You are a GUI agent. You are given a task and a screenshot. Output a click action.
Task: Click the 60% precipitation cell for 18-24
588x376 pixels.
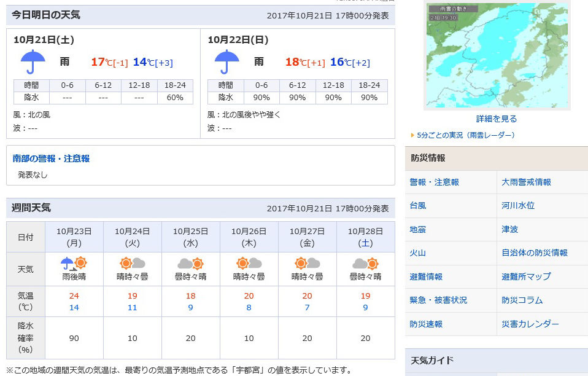pyautogui.click(x=175, y=98)
